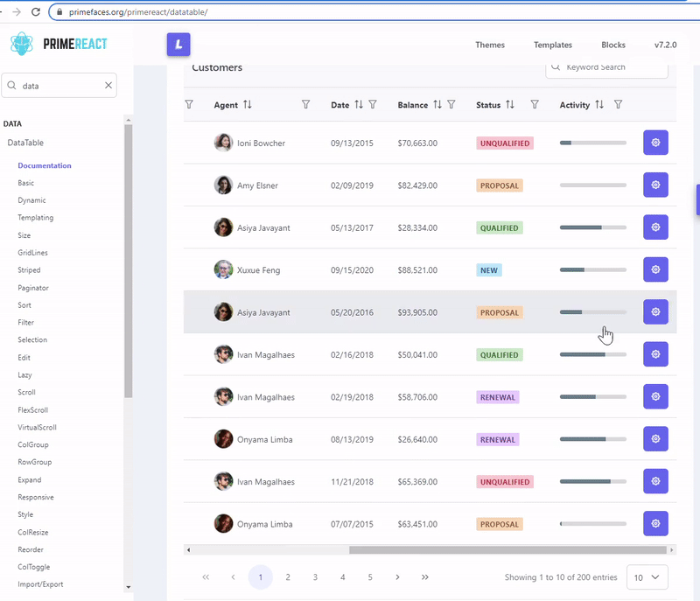The height and width of the screenshot is (601, 700).
Task: Click the Keyword Search field
Action: pos(606,68)
